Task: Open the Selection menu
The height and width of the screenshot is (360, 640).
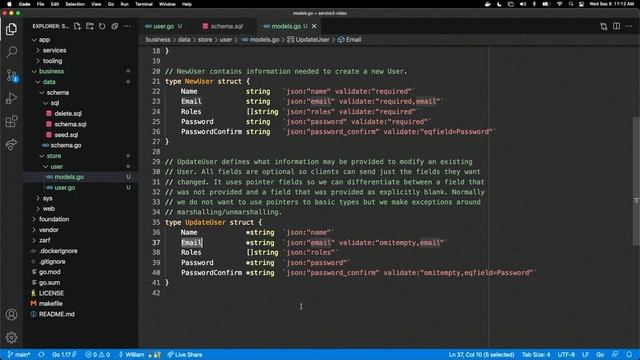Action: pyautogui.click(x=75, y=4)
